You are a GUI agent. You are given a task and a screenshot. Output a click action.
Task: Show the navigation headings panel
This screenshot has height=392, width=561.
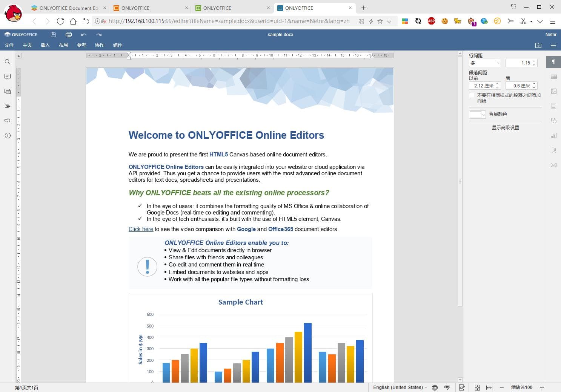[7, 106]
